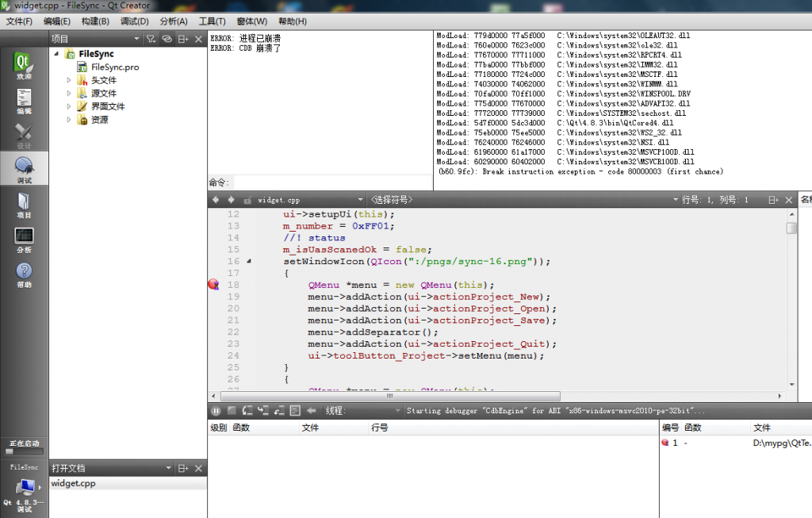Select FileSync.pro in project tree

tap(115, 67)
